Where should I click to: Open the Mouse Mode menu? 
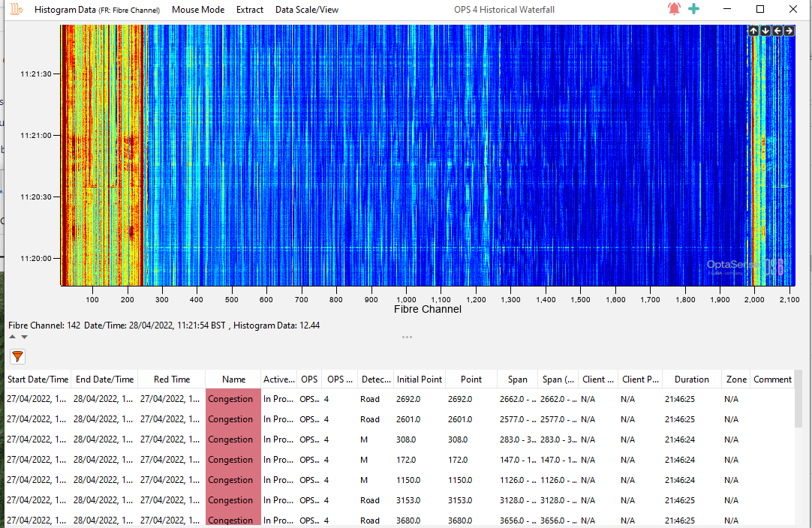tap(198, 10)
